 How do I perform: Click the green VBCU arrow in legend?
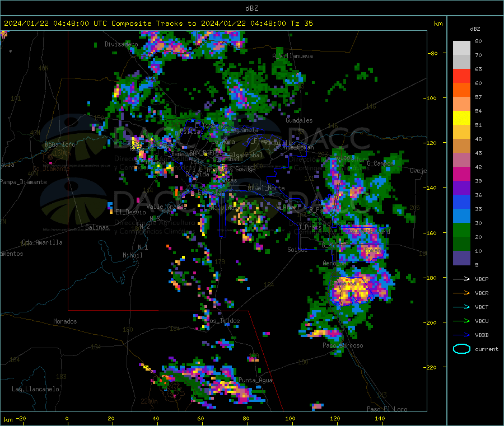pyautogui.click(x=461, y=321)
